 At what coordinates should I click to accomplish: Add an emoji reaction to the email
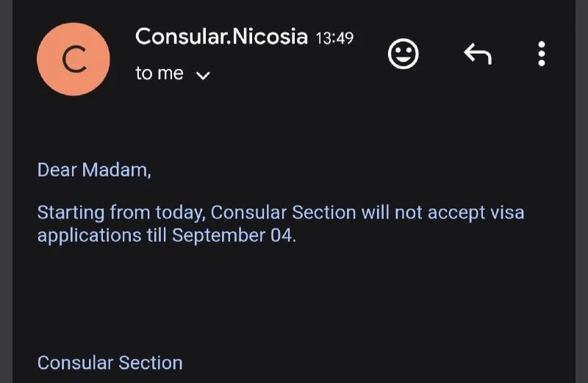pyautogui.click(x=403, y=54)
